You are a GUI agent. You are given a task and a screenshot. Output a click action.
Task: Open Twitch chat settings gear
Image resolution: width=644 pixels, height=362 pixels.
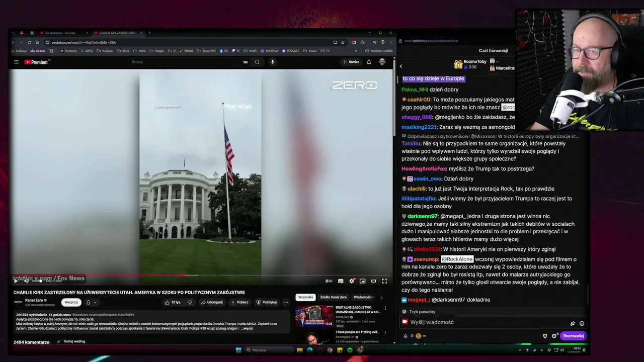[554, 336]
